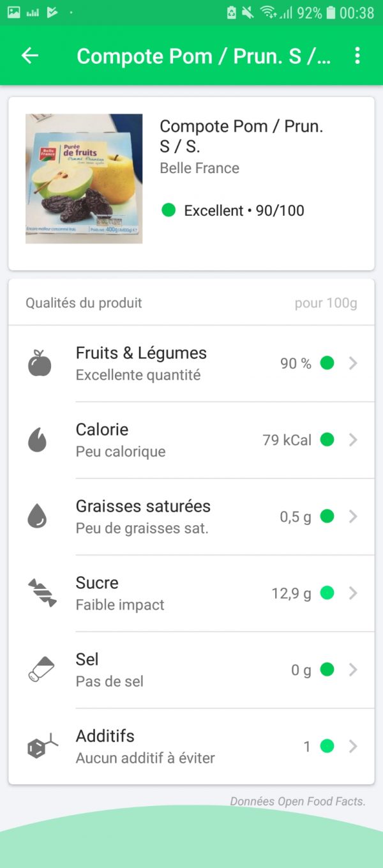
Task: Click the candy icon beside Sucre
Action: pos(41,593)
